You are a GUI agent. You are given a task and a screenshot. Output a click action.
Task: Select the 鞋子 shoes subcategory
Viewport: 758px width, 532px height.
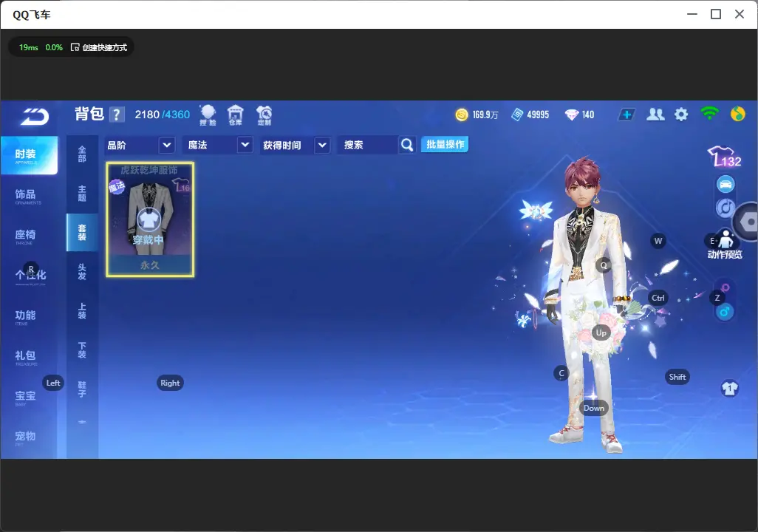click(x=82, y=389)
